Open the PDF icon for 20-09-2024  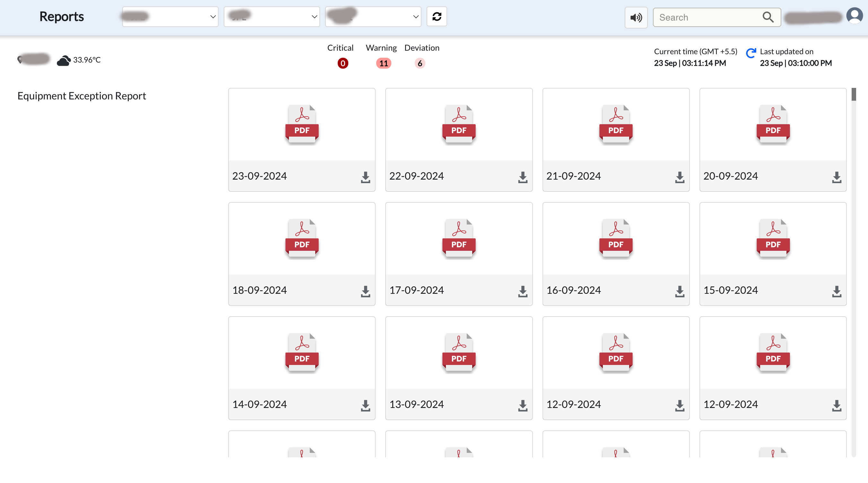coord(773,124)
